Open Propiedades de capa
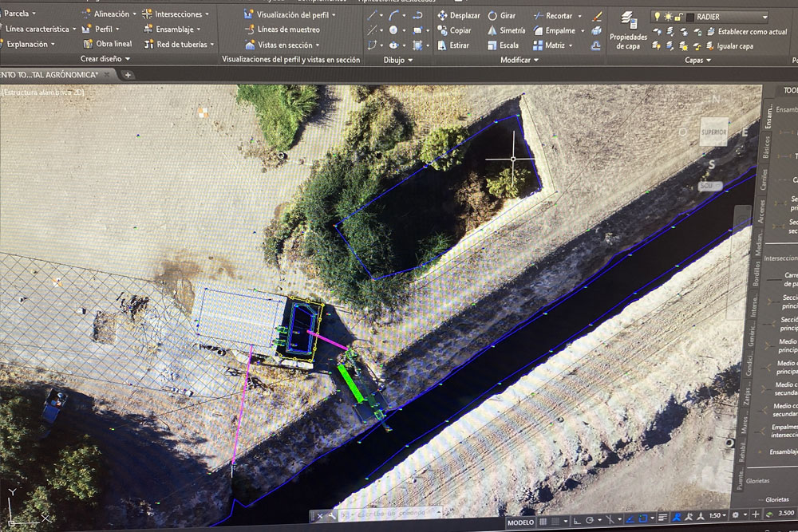This screenshot has height=532, width=798. tap(628, 30)
